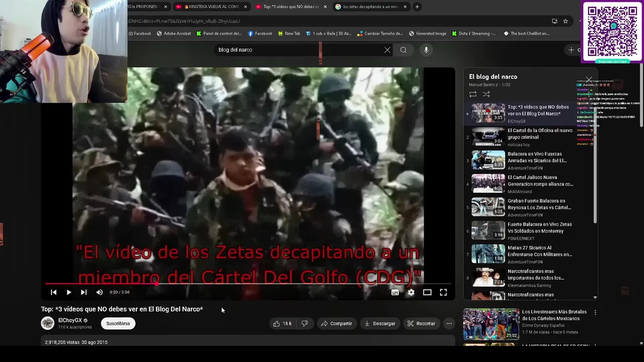
Task: Open a new browser tab
Action: (x=417, y=7)
